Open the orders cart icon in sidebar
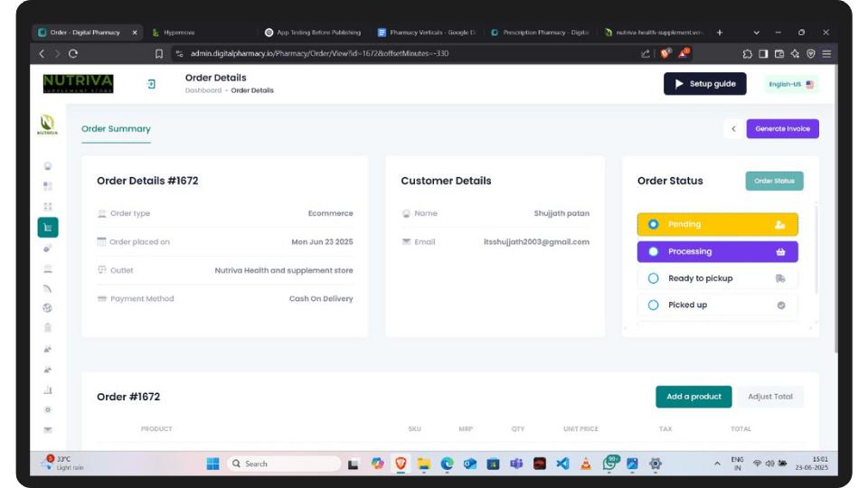 pos(48,228)
